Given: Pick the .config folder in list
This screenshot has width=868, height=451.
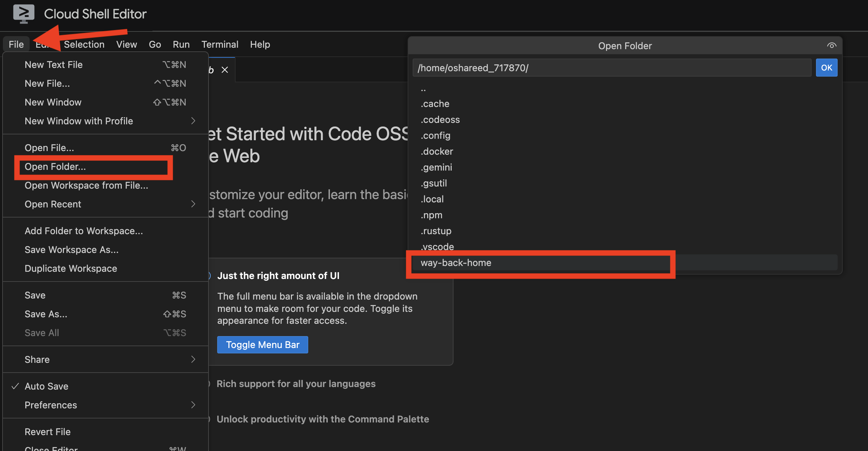Looking at the screenshot, I should 435,136.
